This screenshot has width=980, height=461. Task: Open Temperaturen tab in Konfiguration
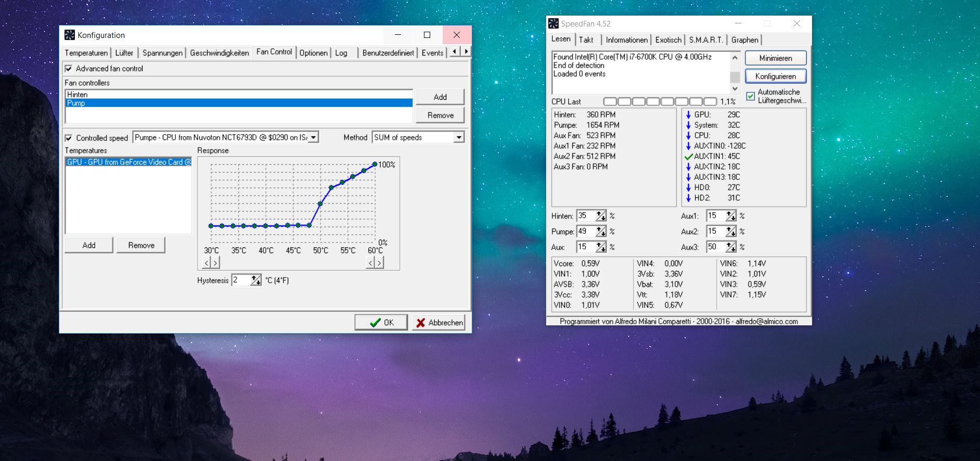86,52
